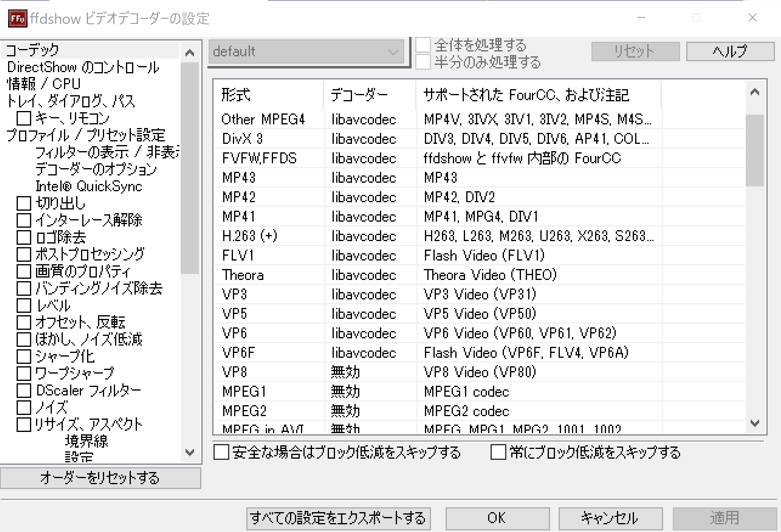Select the VP3 format row

click(x=479, y=295)
